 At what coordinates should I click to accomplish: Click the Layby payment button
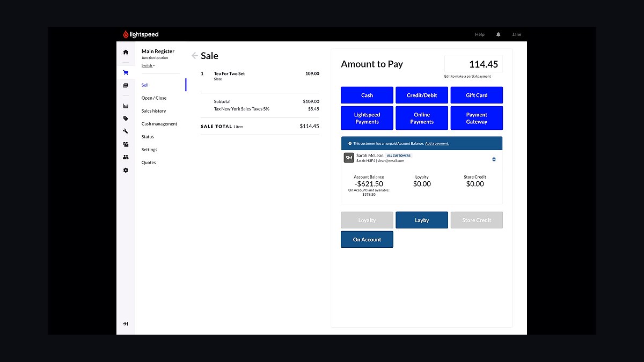click(422, 220)
